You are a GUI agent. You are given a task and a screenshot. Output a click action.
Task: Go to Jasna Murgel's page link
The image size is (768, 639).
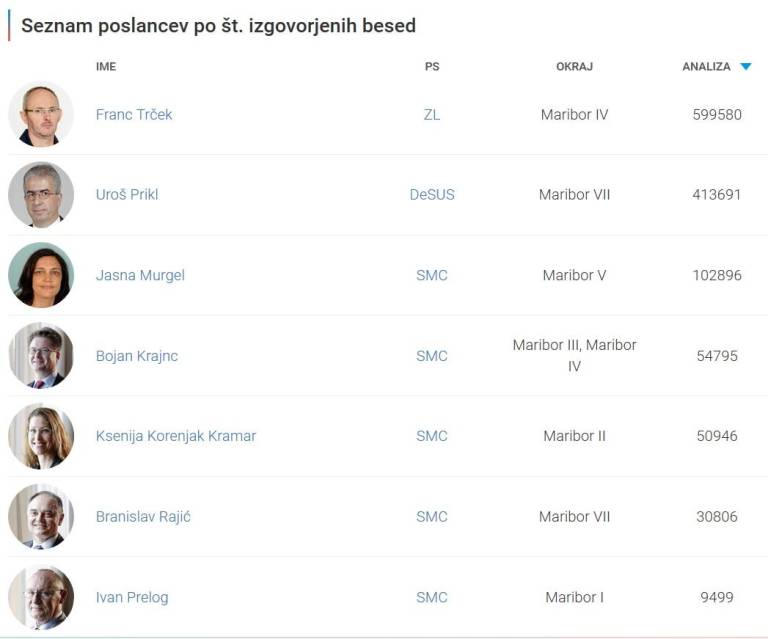[x=140, y=275]
